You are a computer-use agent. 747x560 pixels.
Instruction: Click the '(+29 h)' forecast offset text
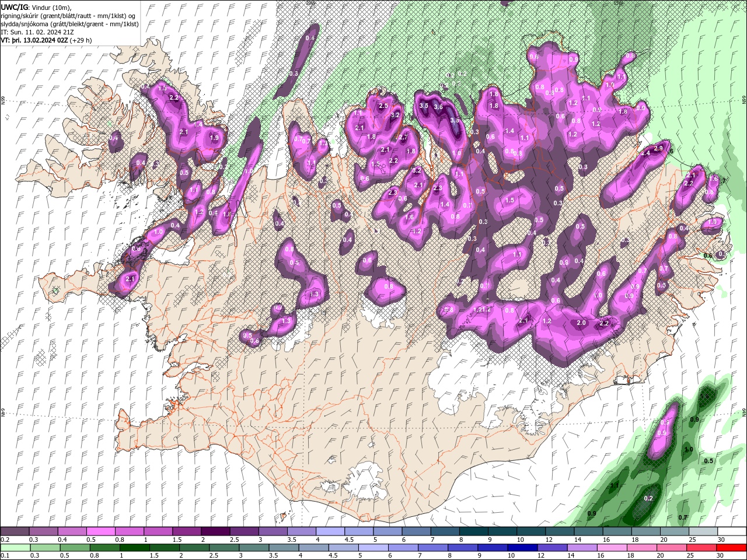pyautogui.click(x=81, y=40)
